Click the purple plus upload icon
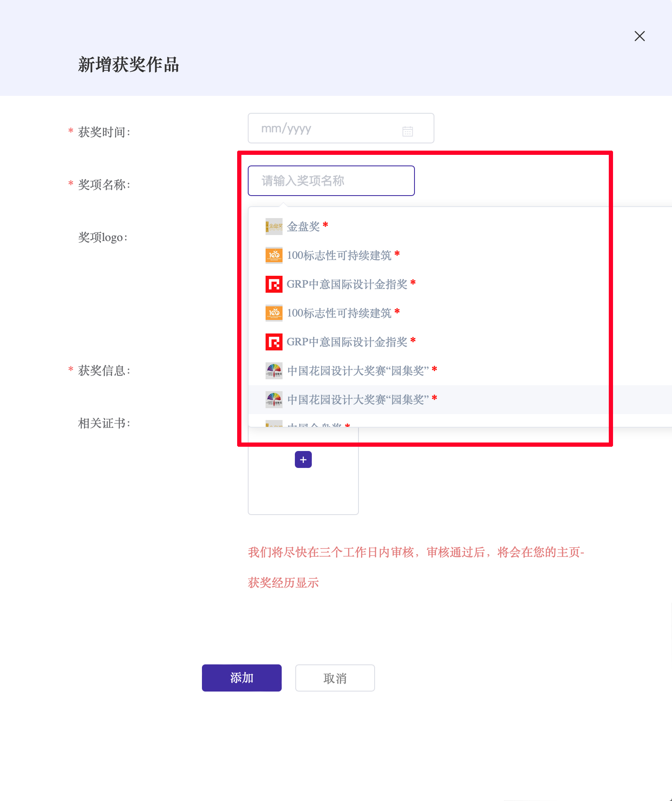 pos(303,459)
